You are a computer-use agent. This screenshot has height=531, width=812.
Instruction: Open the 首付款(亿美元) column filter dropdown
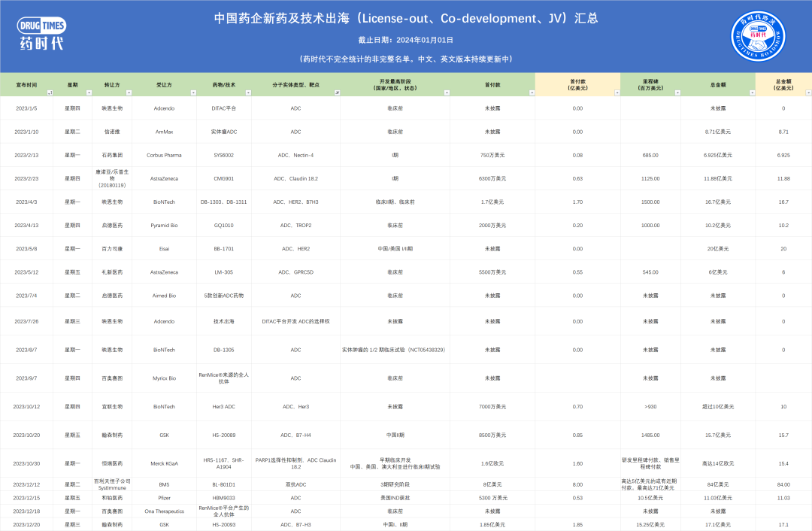tap(617, 93)
